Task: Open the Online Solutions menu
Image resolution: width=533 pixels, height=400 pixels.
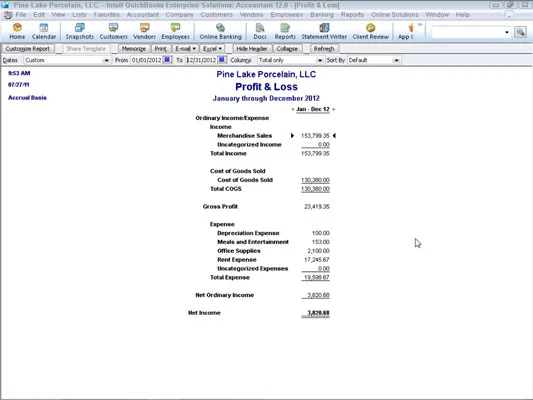Action: coord(395,15)
